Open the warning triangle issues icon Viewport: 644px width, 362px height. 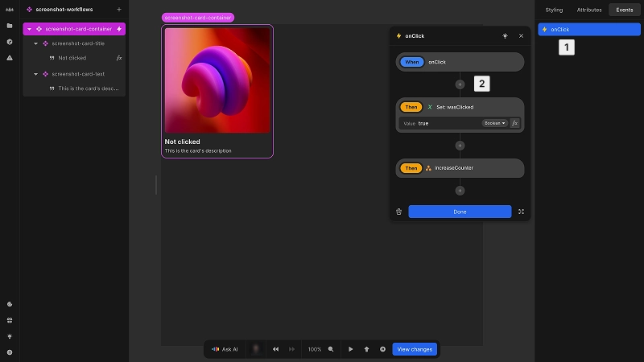10,58
